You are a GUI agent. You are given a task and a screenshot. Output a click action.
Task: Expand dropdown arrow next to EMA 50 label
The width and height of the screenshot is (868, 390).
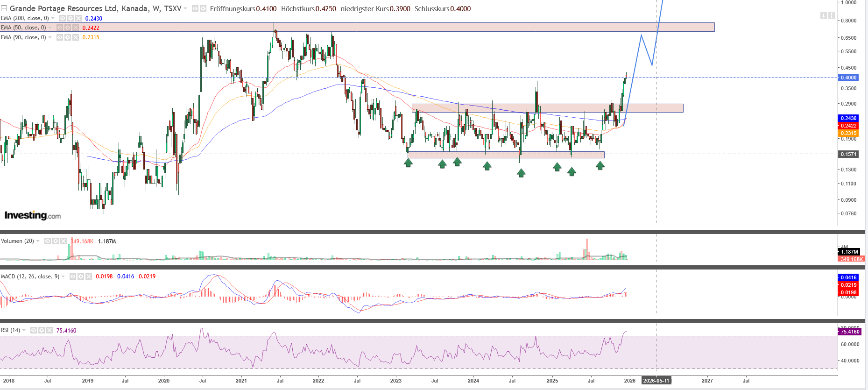(x=50, y=28)
